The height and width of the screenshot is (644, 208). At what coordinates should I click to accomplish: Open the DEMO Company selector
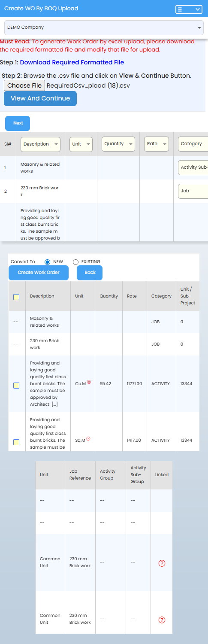coord(104,27)
